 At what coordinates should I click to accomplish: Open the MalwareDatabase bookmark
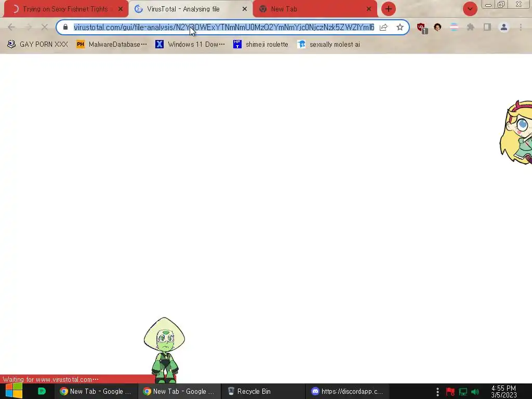pos(112,45)
